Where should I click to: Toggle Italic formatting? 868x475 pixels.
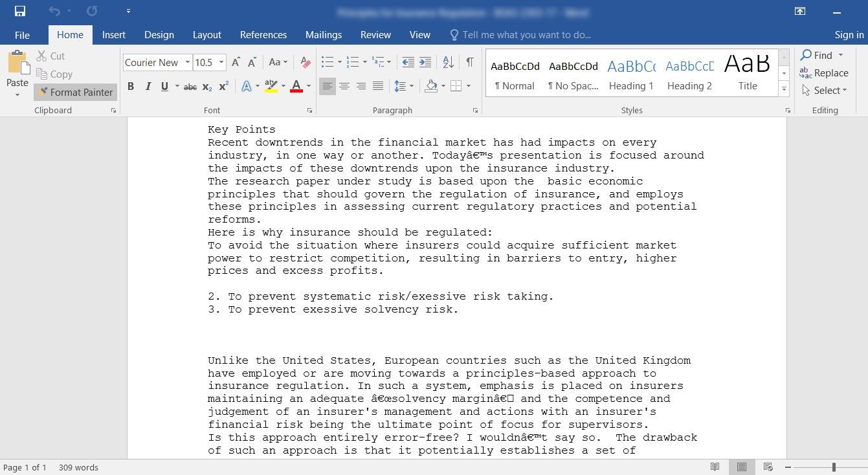click(x=148, y=86)
